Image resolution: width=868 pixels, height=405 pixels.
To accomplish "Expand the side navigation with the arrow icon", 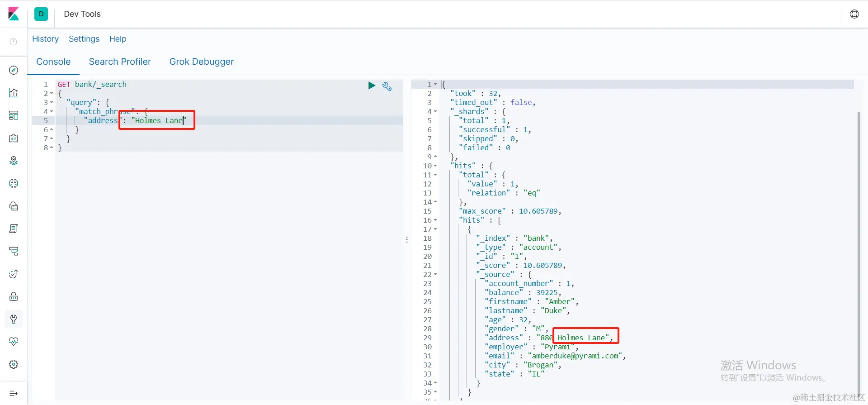I will [14, 393].
